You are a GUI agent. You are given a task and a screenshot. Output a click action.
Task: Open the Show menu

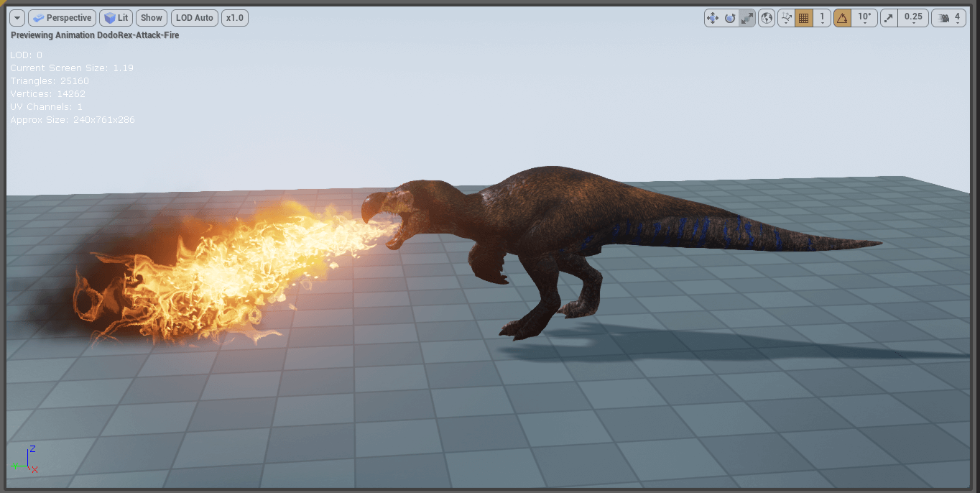pyautogui.click(x=152, y=18)
